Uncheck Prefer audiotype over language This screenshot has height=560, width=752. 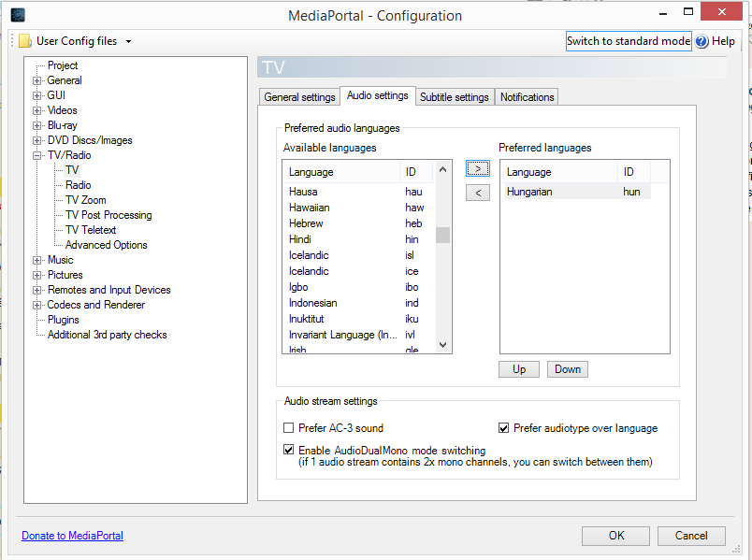click(503, 427)
